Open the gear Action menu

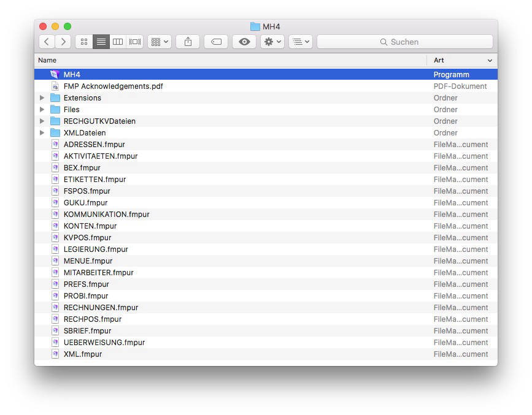pos(272,42)
